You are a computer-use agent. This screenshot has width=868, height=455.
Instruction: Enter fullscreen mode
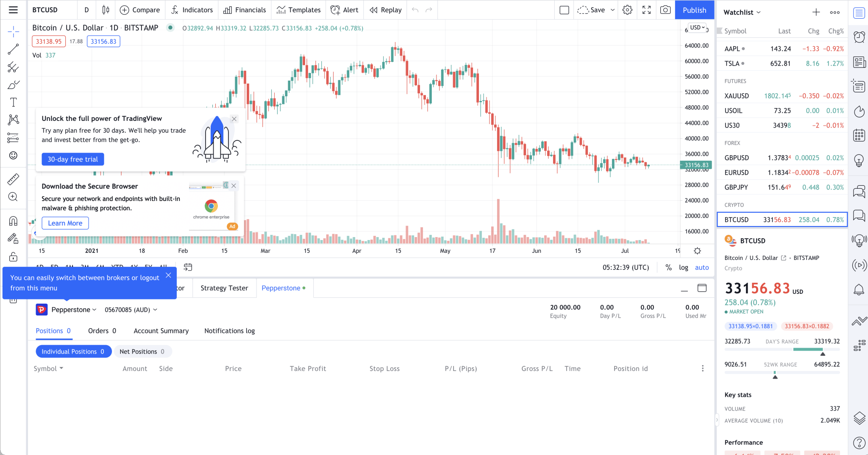tap(646, 10)
